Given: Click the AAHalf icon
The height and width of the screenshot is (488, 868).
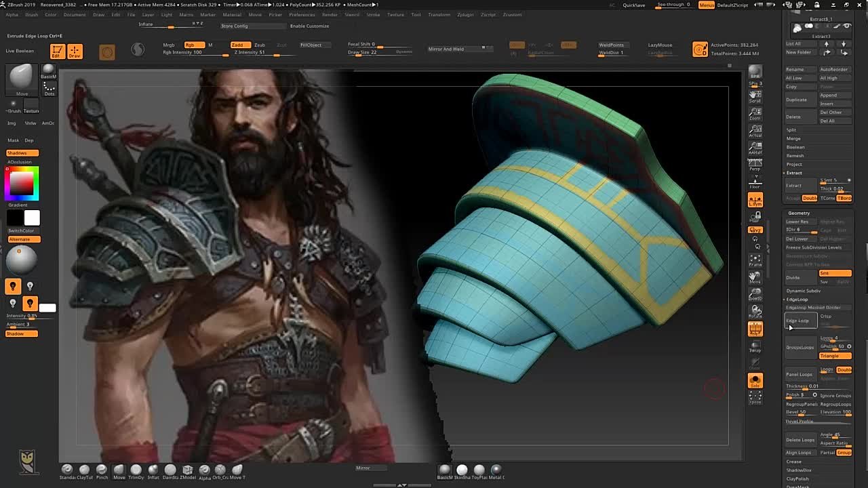Looking at the screenshot, I should click(x=755, y=148).
